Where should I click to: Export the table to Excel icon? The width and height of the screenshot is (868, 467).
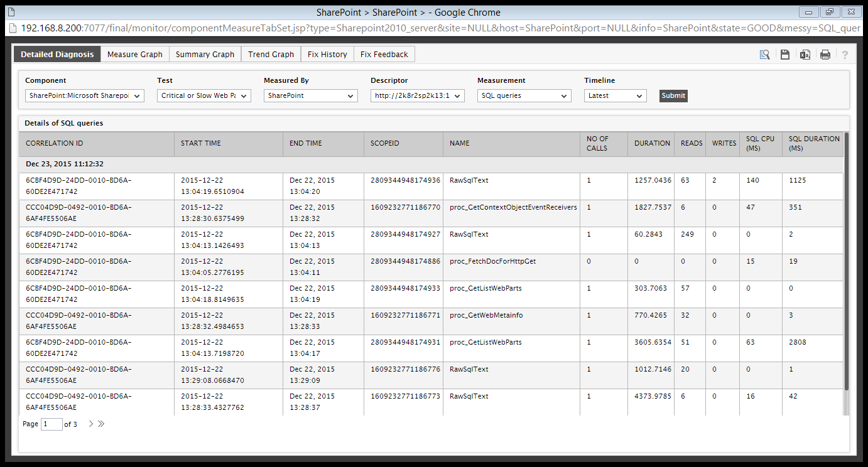coord(805,55)
